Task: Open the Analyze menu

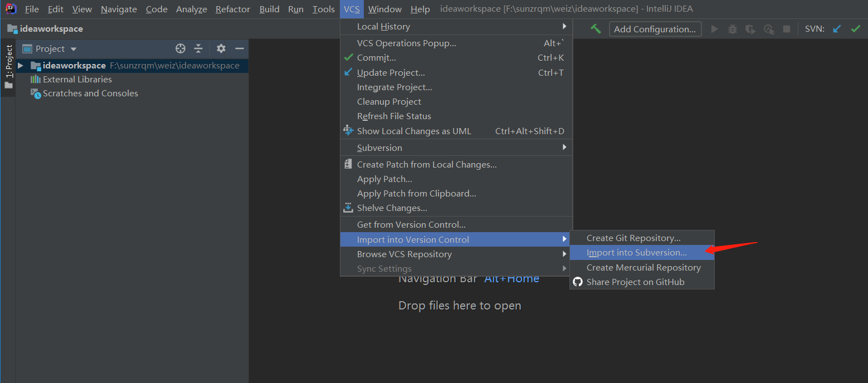Action: point(192,9)
